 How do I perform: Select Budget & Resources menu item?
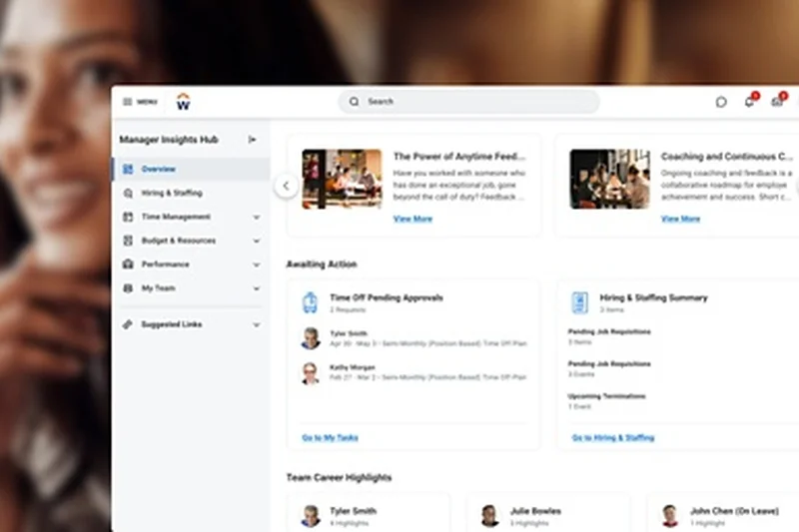pos(191,241)
